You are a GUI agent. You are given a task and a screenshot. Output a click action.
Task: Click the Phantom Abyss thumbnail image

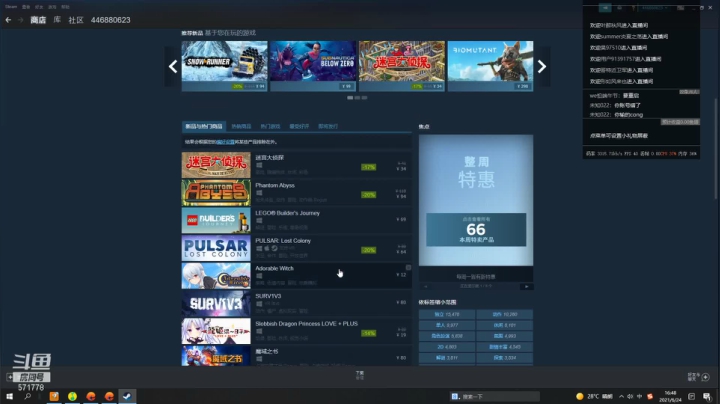pyautogui.click(x=216, y=193)
